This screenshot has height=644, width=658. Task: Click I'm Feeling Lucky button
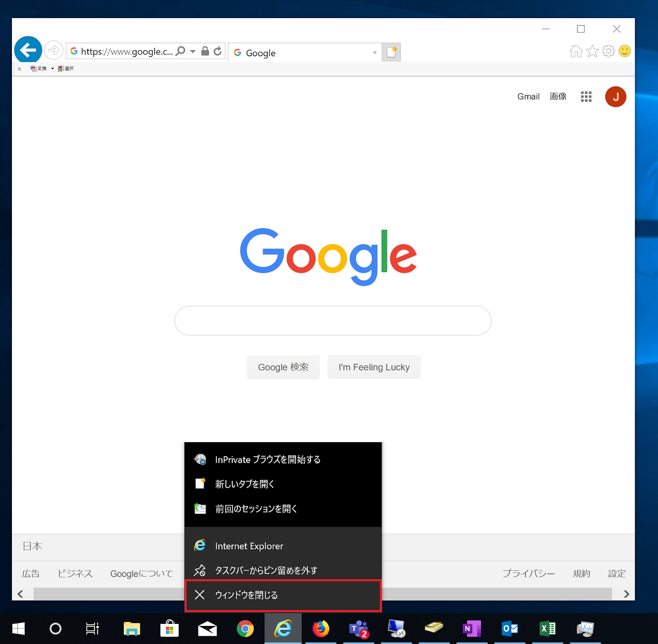pyautogui.click(x=374, y=367)
